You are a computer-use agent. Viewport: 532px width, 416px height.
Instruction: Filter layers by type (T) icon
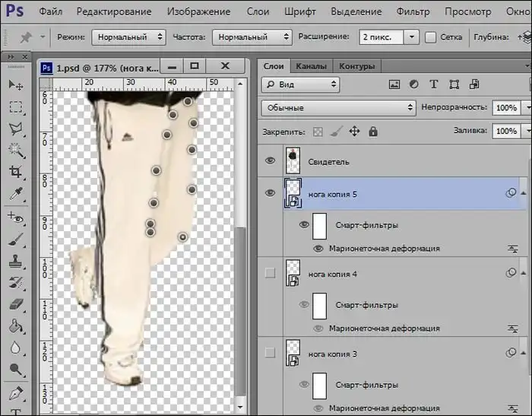[x=434, y=84]
